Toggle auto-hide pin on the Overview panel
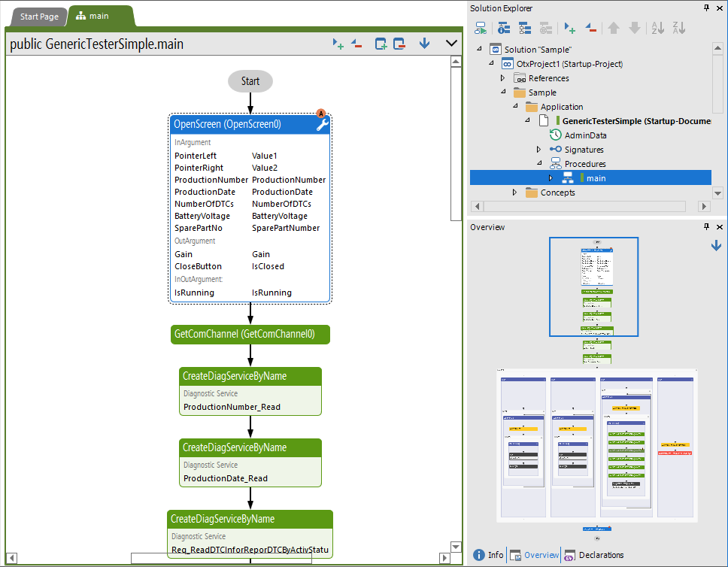 (x=705, y=226)
